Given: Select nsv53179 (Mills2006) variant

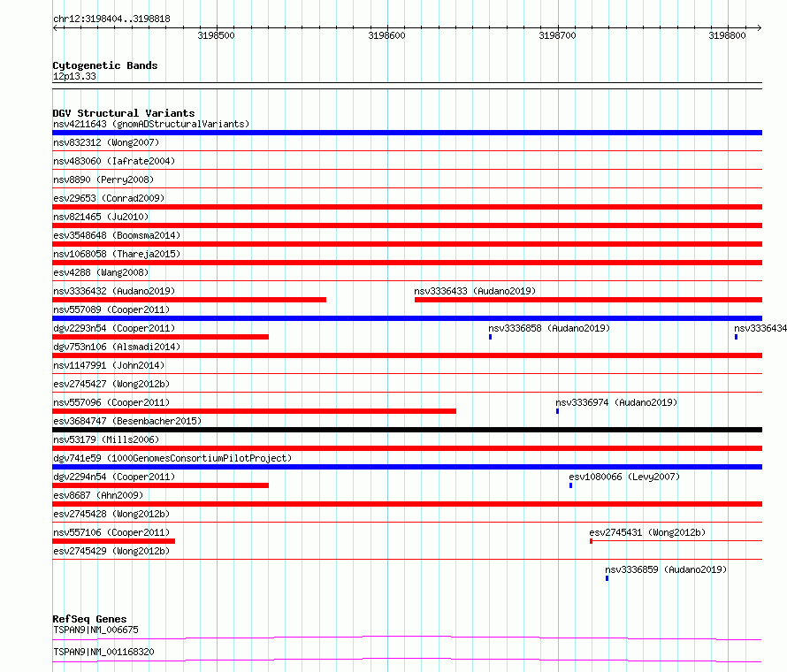Looking at the screenshot, I should pos(106,439).
